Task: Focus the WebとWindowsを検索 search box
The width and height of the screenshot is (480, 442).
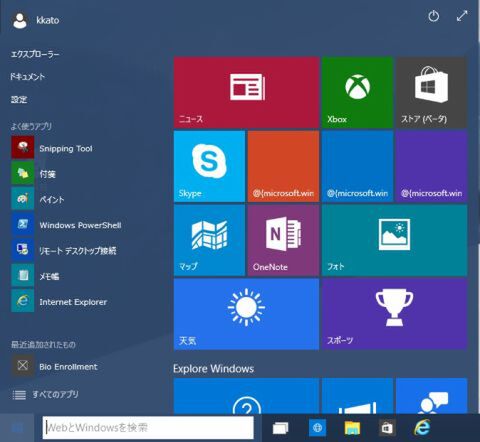Action: 148,427
